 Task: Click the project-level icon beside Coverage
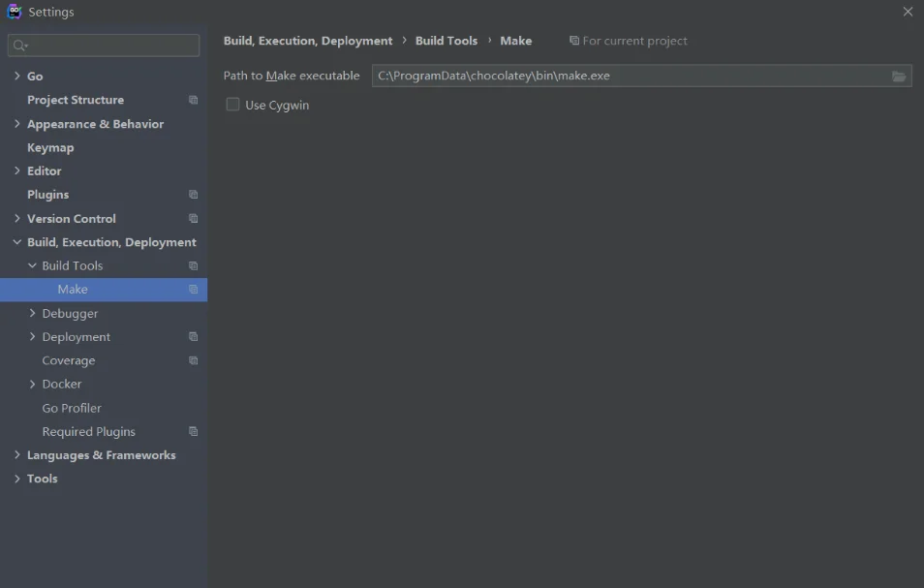pos(194,360)
